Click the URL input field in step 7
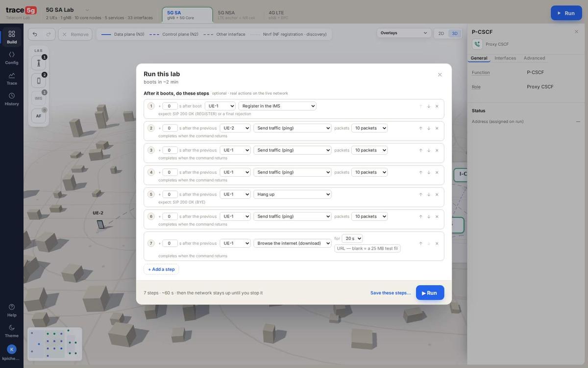 pyautogui.click(x=367, y=248)
